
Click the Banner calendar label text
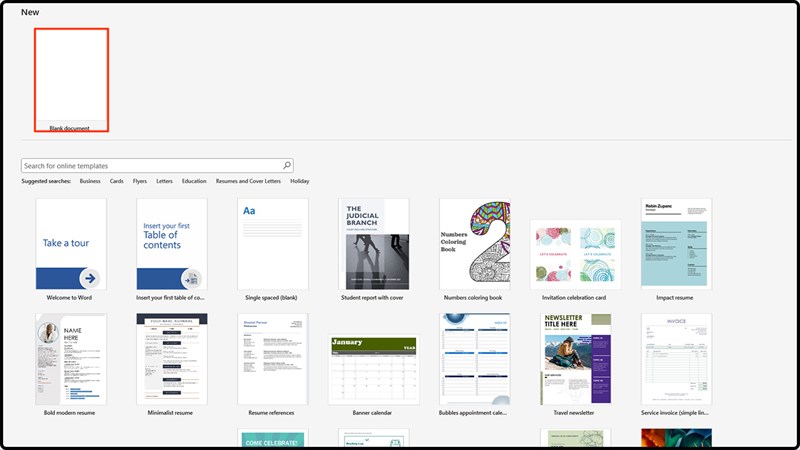point(372,413)
